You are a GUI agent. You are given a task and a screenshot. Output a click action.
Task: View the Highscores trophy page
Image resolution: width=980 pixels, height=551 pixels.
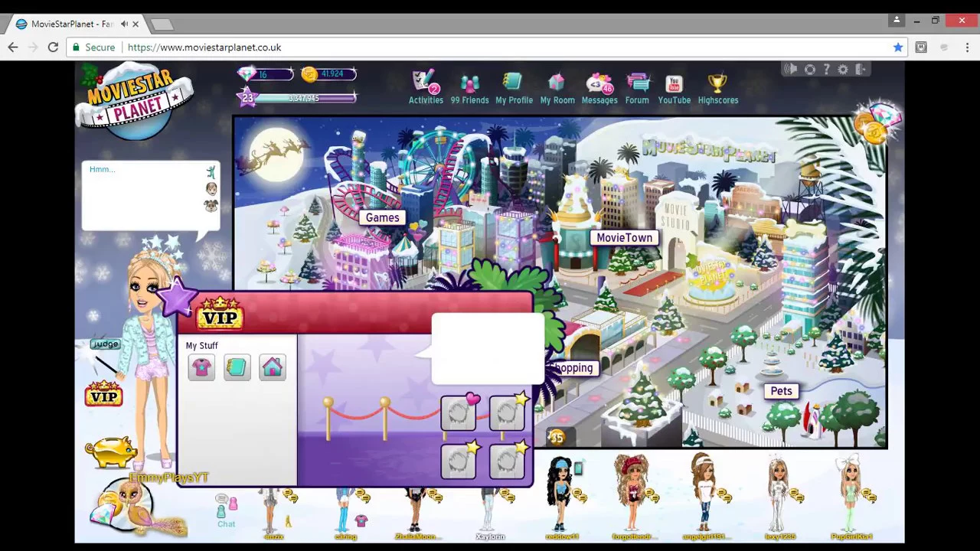pyautogui.click(x=718, y=88)
